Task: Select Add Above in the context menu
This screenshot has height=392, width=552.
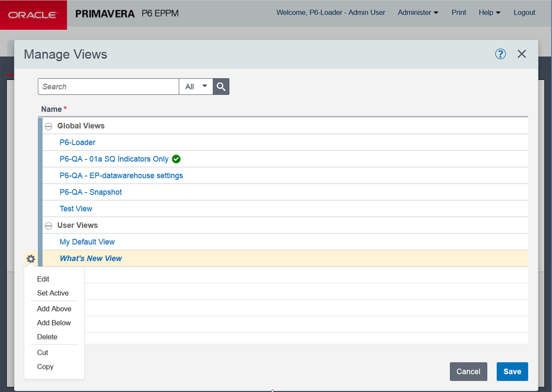Action: pyautogui.click(x=54, y=309)
